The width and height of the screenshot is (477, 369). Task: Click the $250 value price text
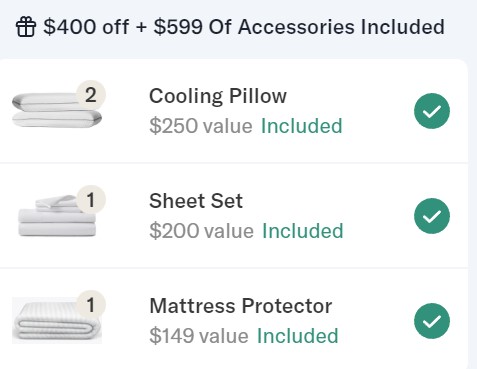(x=201, y=126)
